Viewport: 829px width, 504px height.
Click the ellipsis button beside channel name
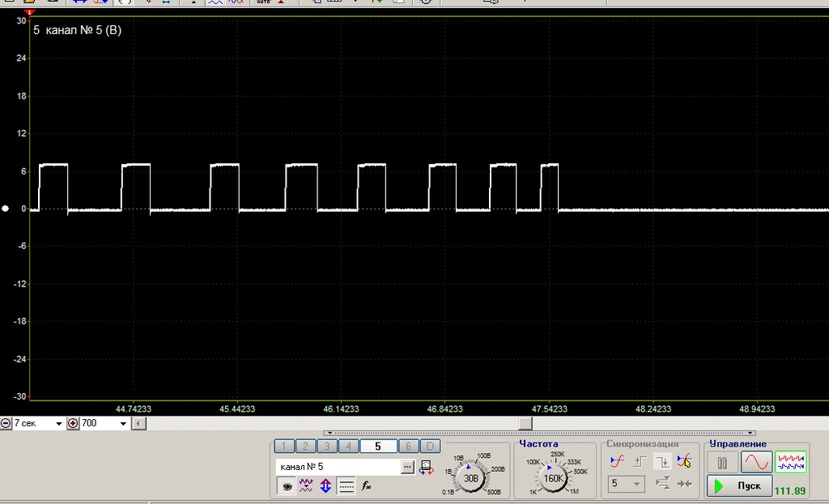point(408,467)
